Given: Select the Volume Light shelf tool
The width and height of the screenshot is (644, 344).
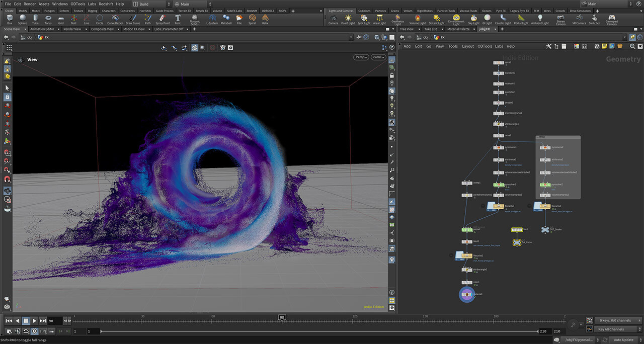Looking at the screenshot, I should (418, 19).
